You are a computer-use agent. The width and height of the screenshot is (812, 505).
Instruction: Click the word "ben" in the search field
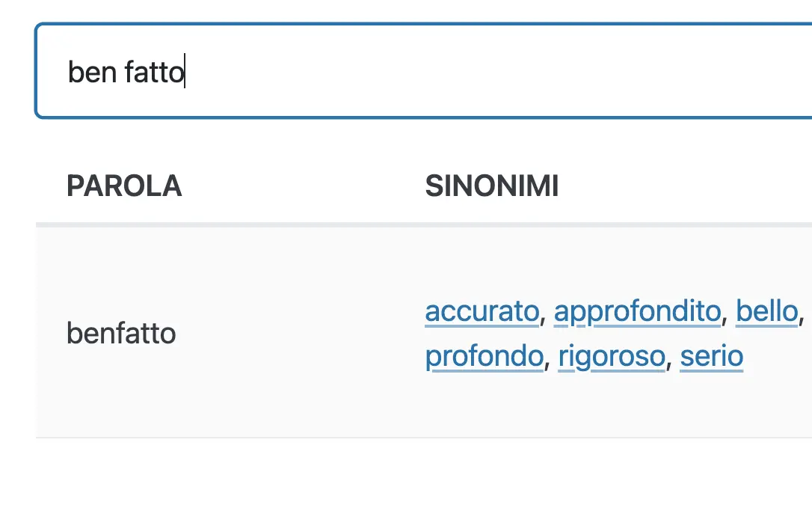coord(92,72)
